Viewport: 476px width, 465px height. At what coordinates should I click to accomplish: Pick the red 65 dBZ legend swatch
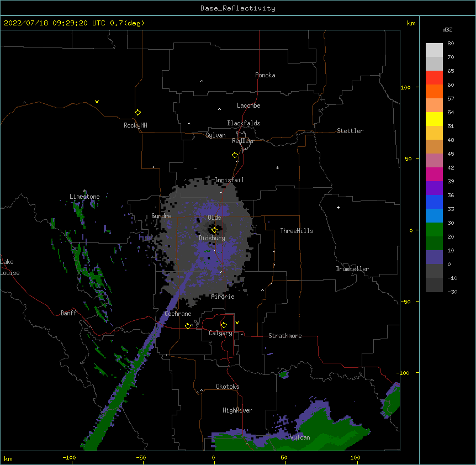pos(434,77)
